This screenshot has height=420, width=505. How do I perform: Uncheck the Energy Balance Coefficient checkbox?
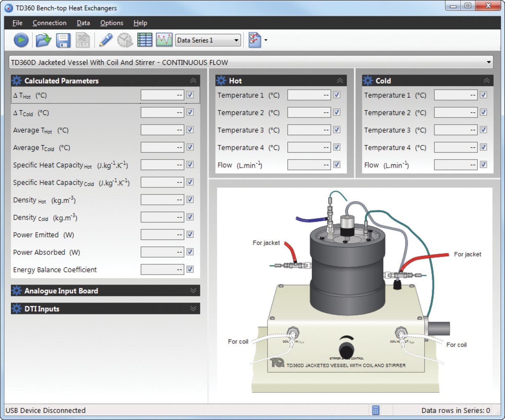(x=190, y=269)
